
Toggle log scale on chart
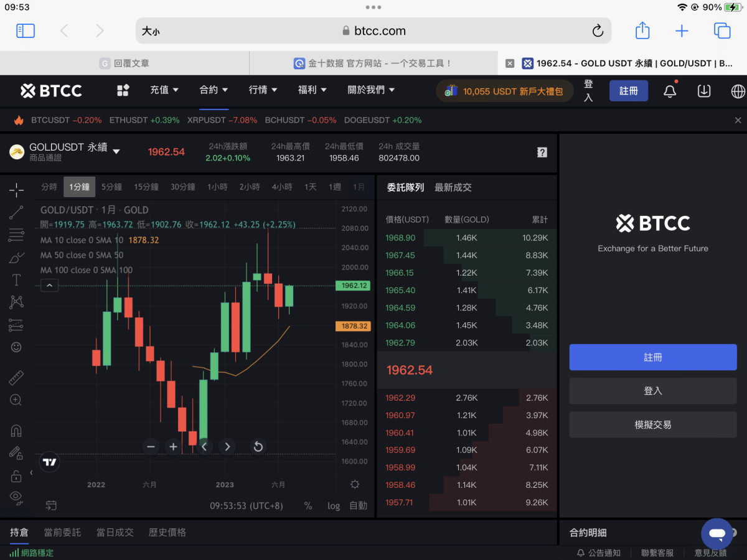[x=334, y=506]
